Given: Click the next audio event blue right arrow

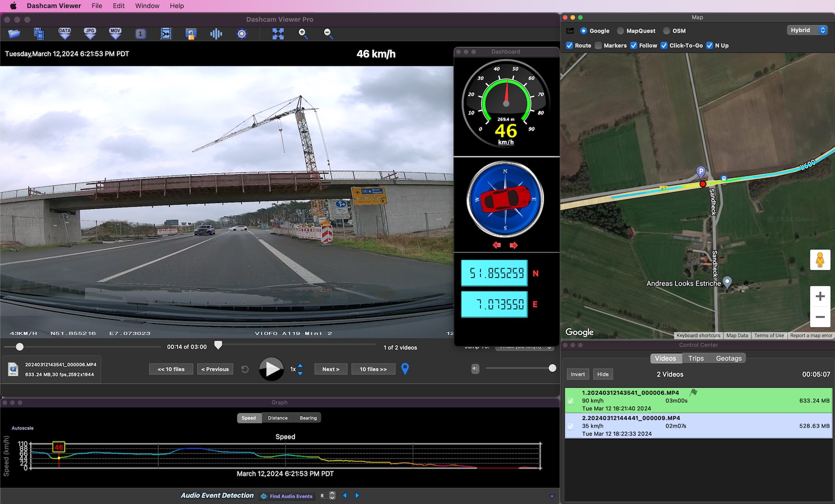Looking at the screenshot, I should (x=357, y=496).
